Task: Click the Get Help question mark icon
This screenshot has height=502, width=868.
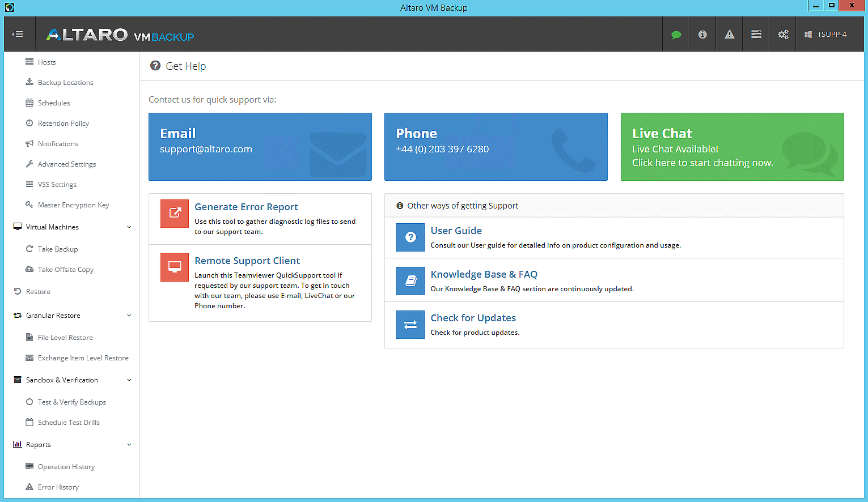Action: [x=155, y=66]
